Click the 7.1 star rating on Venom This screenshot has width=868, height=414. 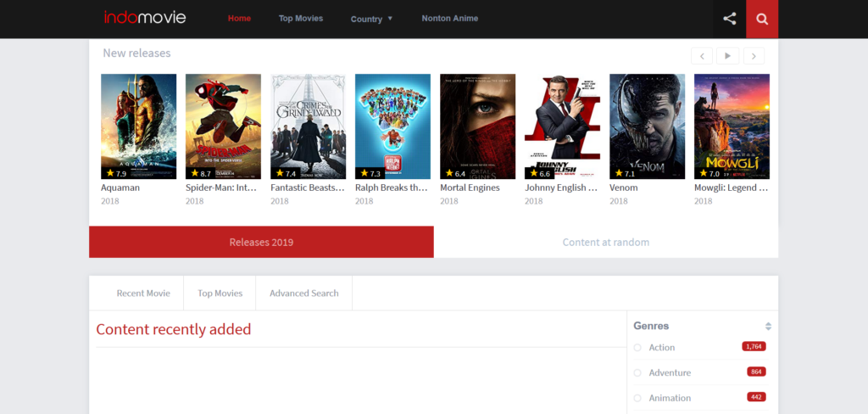(625, 173)
